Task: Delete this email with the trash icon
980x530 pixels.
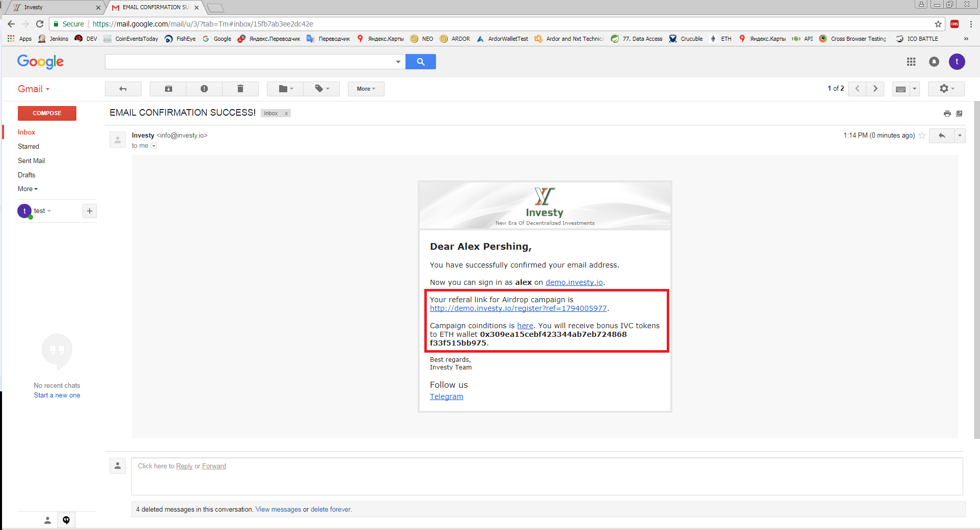Action: [240, 89]
